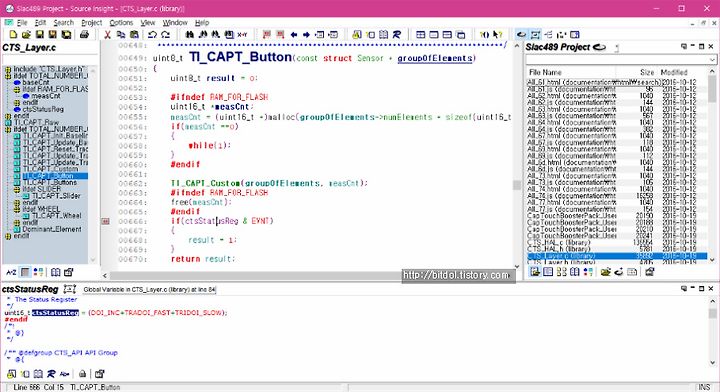Click the context window properties icon
This screenshot has width=720, height=392.
coord(100,374)
